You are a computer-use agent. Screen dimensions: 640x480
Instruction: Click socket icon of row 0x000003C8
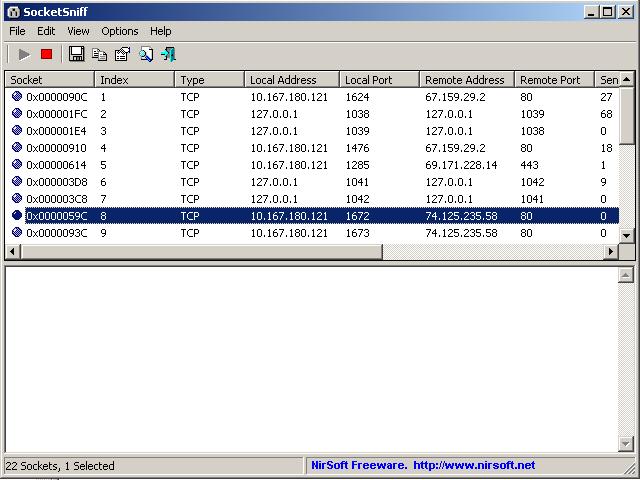17,198
